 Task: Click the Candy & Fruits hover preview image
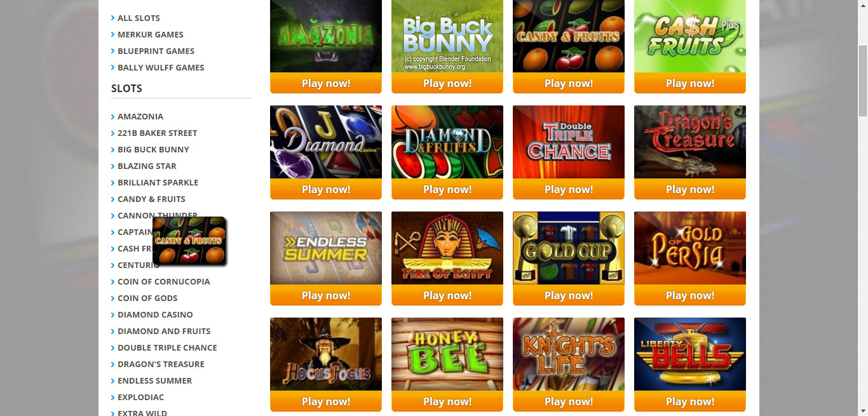(189, 241)
